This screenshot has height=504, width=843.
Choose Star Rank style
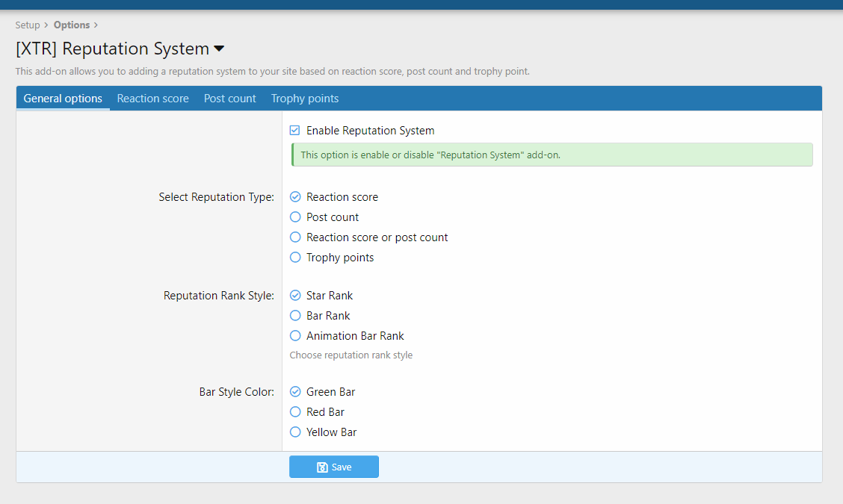295,296
